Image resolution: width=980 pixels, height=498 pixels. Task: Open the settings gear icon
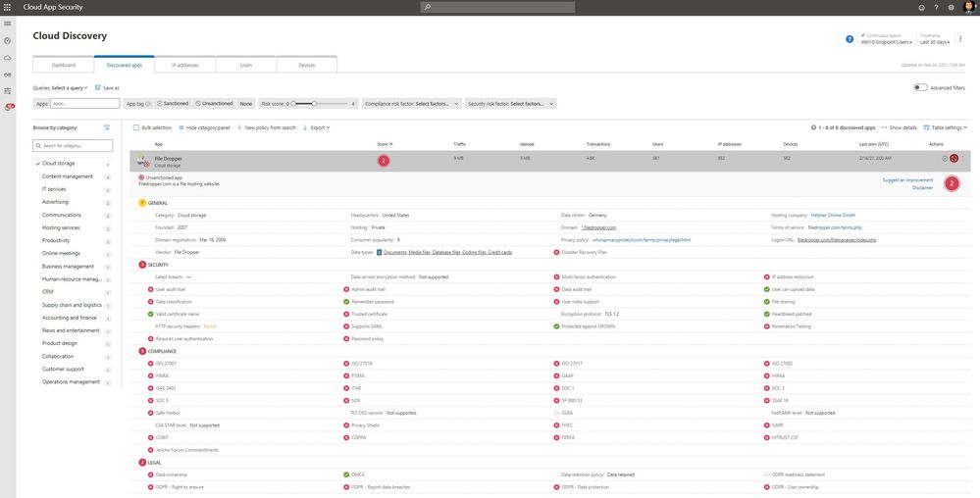click(x=952, y=8)
